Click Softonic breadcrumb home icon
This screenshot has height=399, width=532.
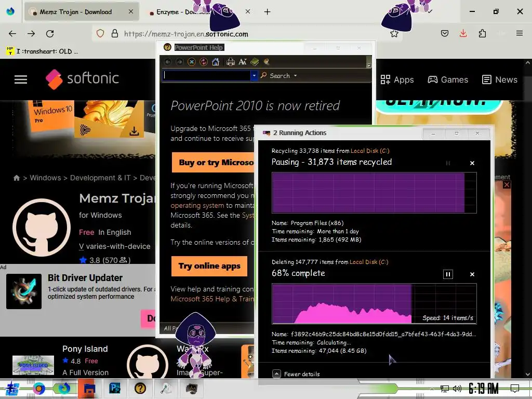(x=16, y=178)
